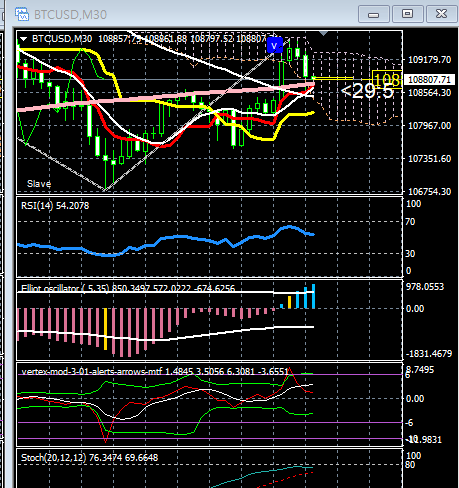This screenshot has width=459, height=488.
Task: Click the blue RSI line
Action: click(166, 238)
